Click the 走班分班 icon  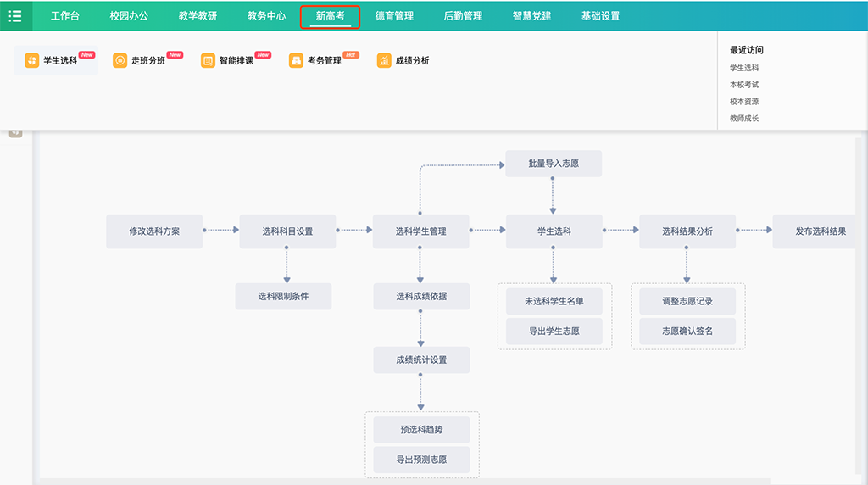tap(120, 61)
